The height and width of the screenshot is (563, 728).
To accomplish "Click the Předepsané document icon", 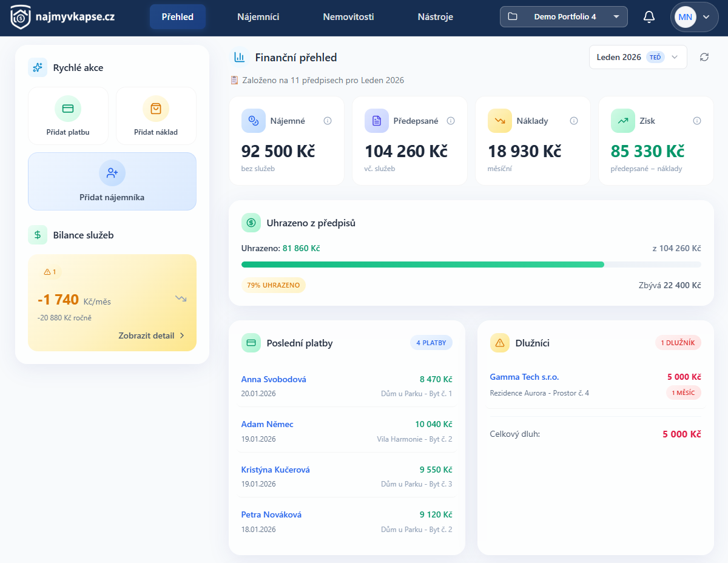I will 377,121.
